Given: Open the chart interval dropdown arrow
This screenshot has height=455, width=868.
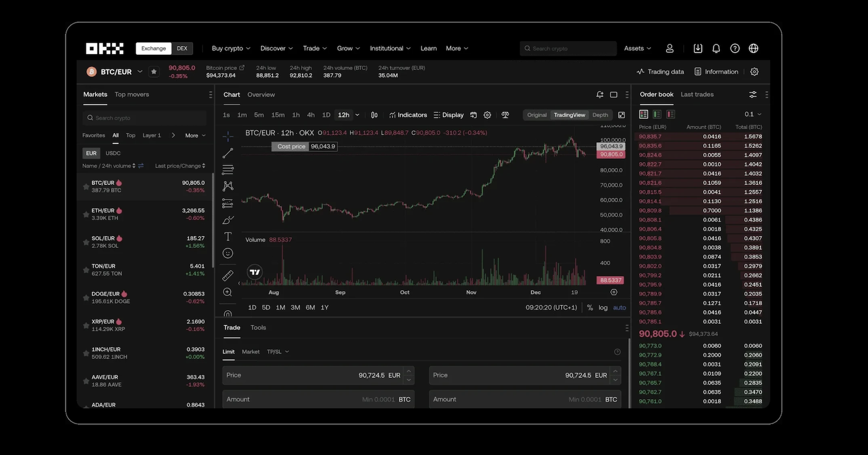Looking at the screenshot, I should pos(357,115).
